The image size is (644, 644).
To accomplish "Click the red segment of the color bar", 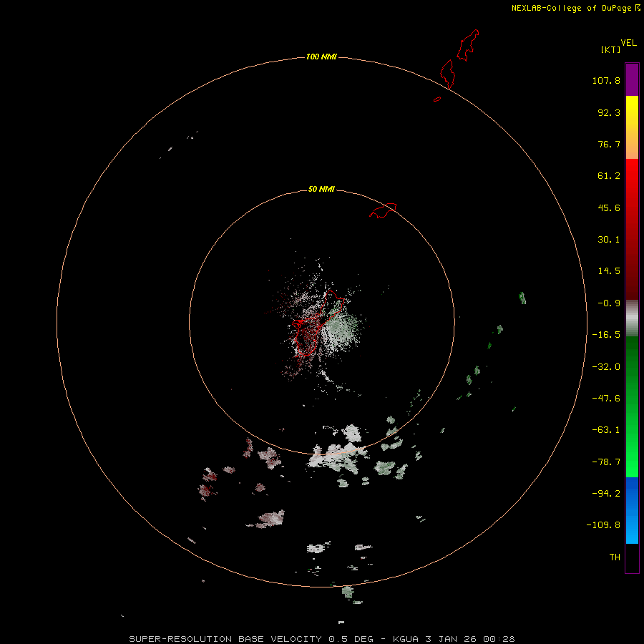I will (x=632, y=229).
